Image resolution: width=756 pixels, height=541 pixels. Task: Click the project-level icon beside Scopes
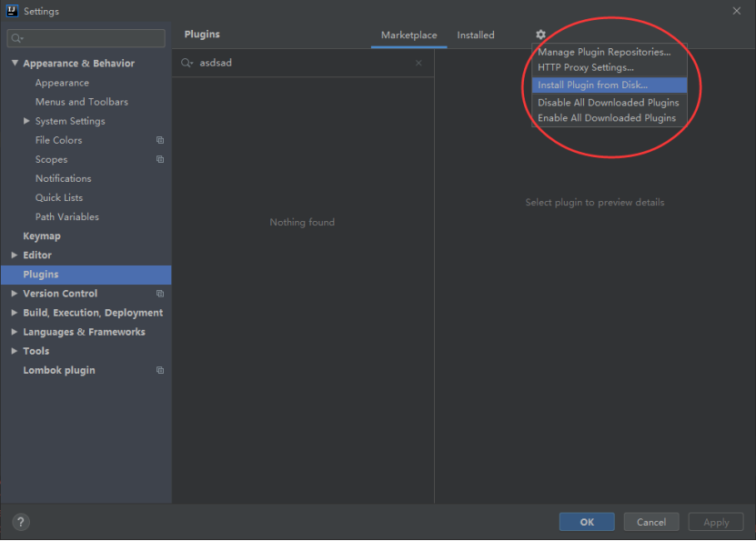click(x=160, y=159)
